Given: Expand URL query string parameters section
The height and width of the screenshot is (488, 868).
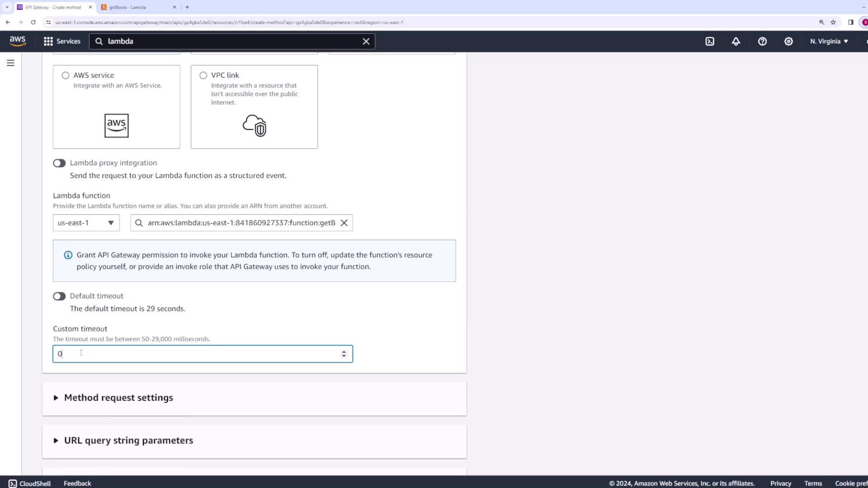Looking at the screenshot, I should [x=128, y=441].
